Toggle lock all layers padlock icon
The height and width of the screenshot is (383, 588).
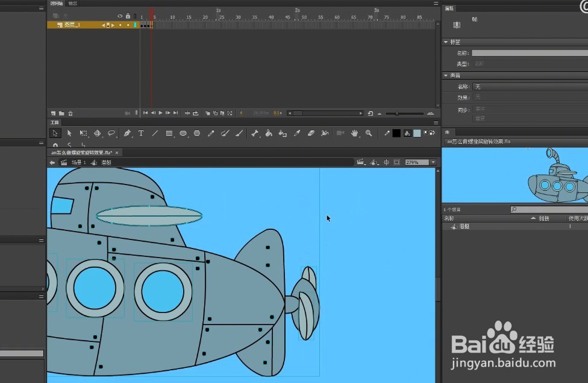coord(128,16)
